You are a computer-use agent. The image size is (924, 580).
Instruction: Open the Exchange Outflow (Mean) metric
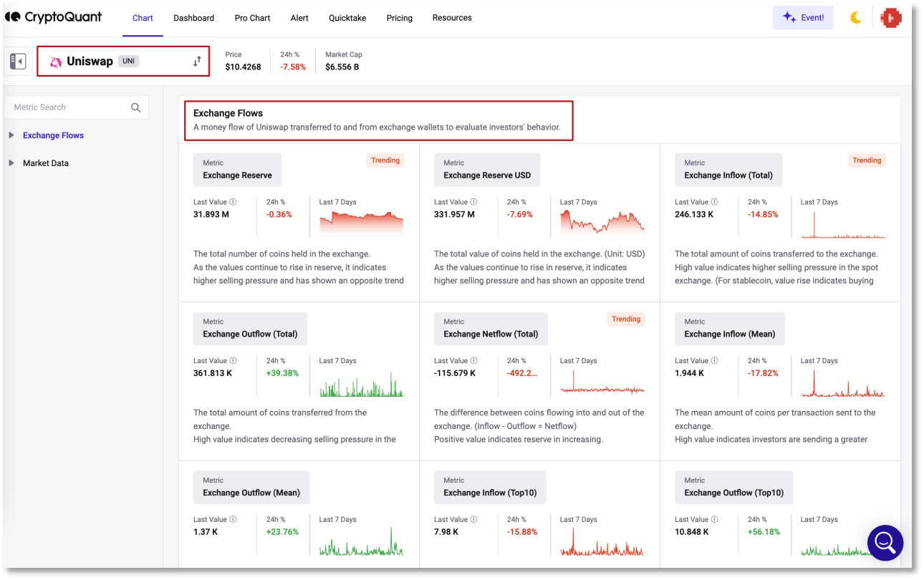click(x=251, y=488)
